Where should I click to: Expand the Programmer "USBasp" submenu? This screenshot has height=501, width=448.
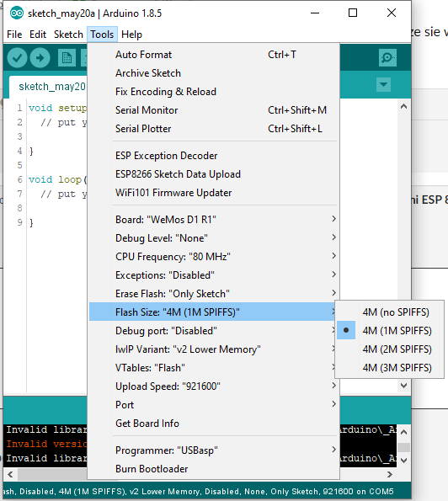[213, 450]
